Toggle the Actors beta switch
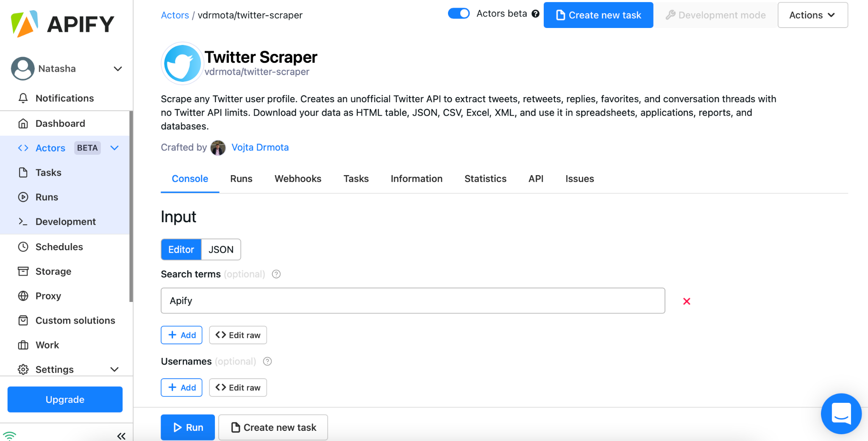 [x=459, y=14]
